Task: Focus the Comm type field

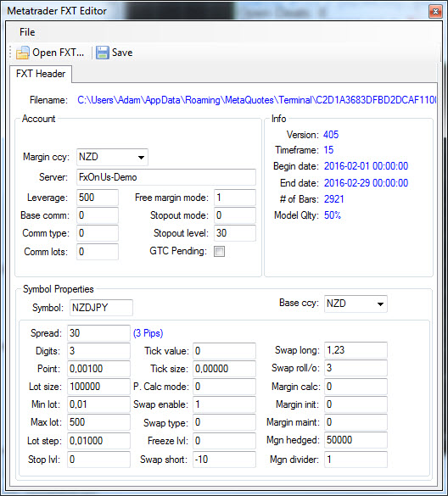Action: coord(98,233)
